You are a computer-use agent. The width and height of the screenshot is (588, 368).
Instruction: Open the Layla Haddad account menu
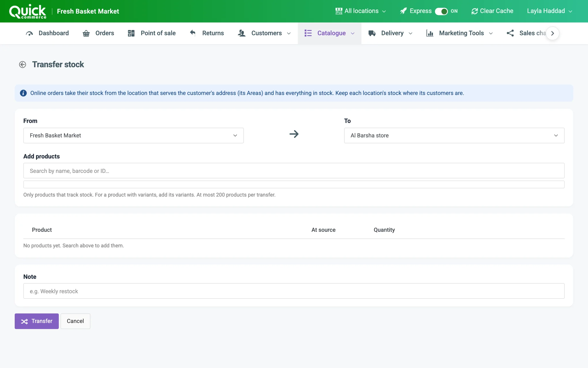tap(549, 11)
